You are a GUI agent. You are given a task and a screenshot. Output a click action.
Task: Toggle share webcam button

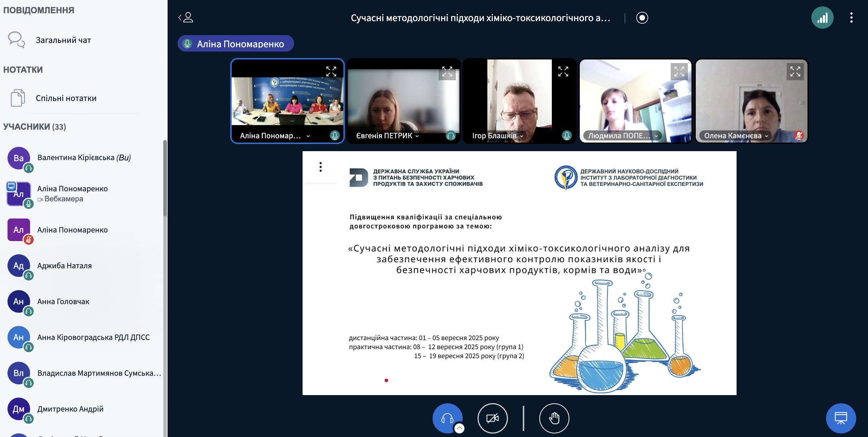click(492, 418)
